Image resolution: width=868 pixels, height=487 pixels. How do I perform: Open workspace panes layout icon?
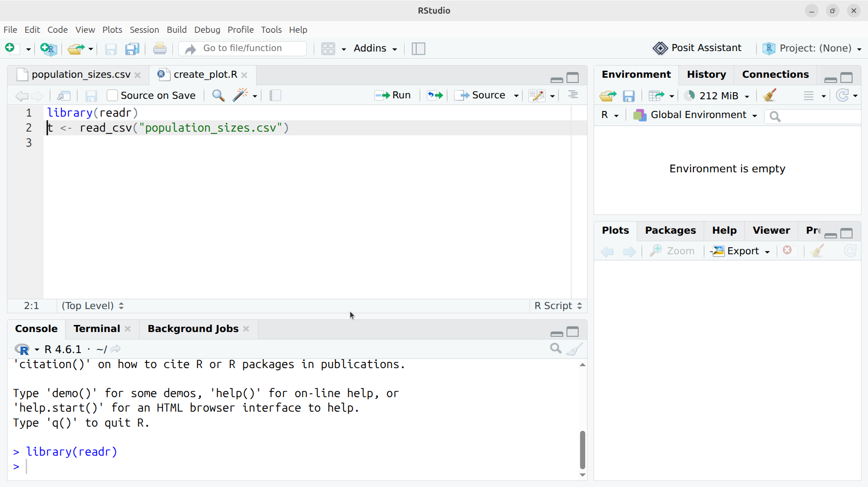(x=328, y=49)
